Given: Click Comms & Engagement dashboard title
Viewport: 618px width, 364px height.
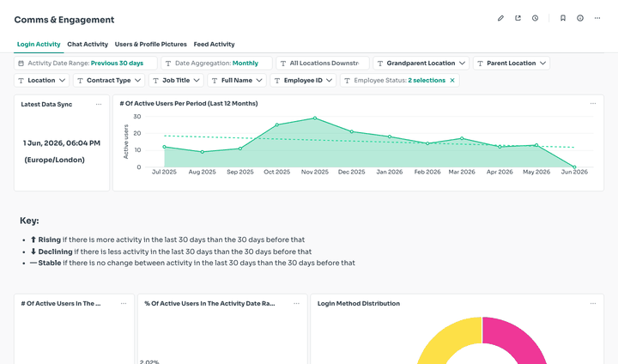Looking at the screenshot, I should tap(64, 20).
